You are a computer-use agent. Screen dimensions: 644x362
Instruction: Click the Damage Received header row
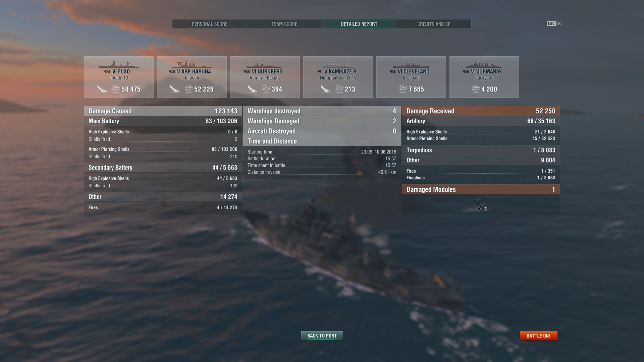(x=481, y=111)
